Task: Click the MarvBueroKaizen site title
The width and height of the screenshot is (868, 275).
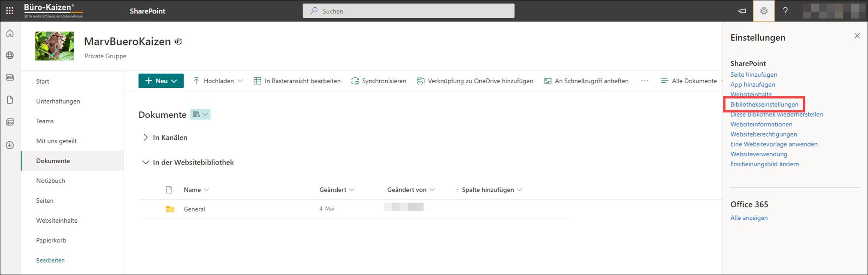Action: (127, 42)
